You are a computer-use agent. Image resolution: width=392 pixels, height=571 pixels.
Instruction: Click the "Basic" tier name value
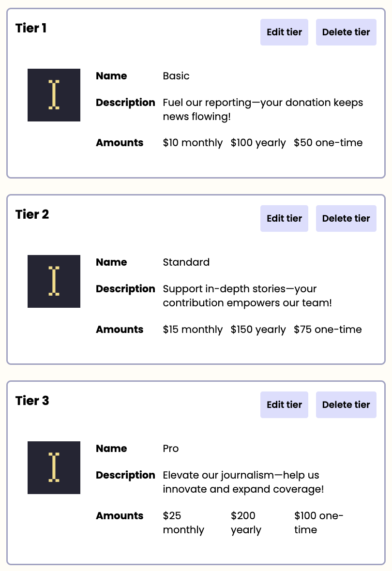[176, 76]
